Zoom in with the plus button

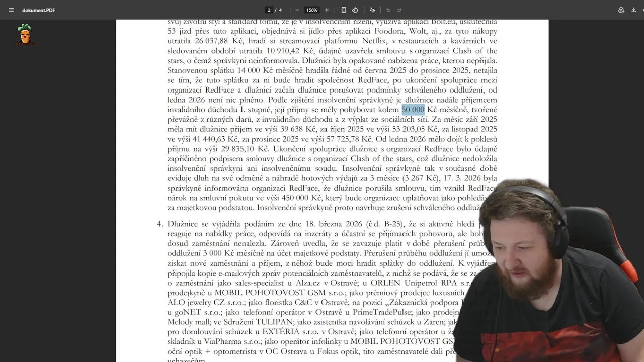[327, 10]
